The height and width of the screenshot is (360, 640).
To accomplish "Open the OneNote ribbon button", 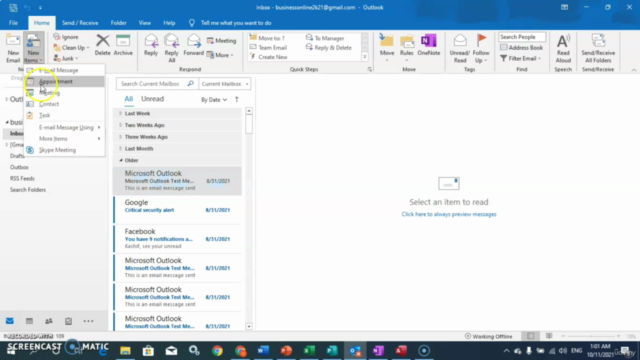I will coord(429,45).
